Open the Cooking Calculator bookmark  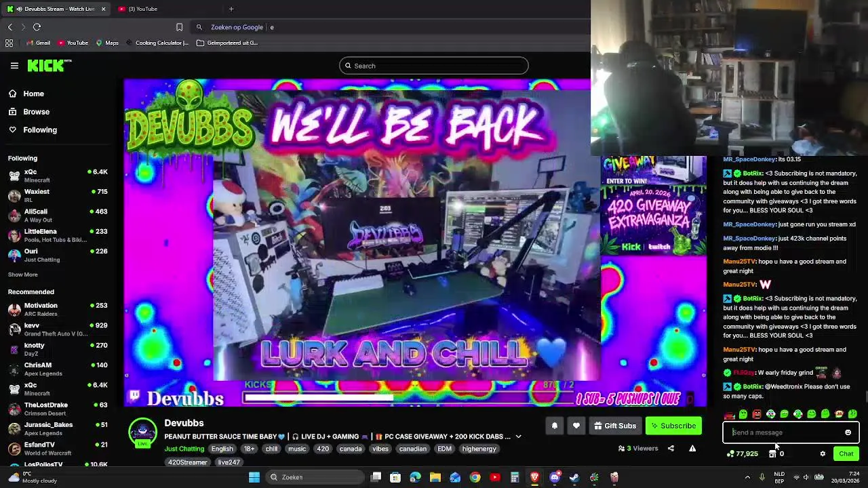point(157,43)
